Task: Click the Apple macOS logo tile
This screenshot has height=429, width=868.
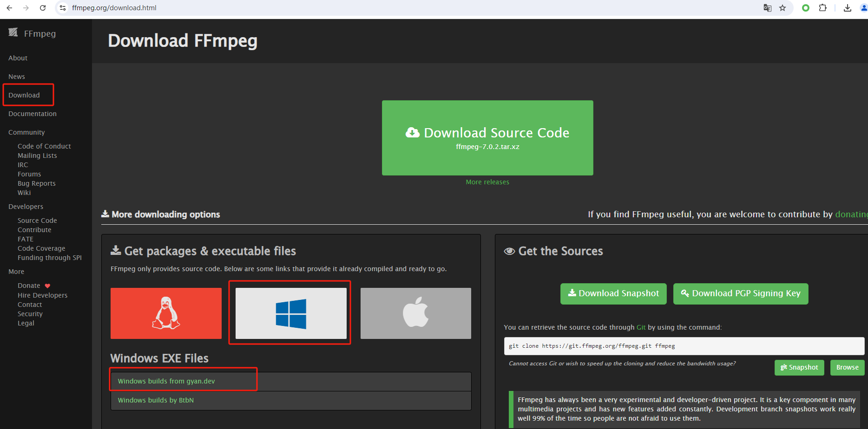Action: (x=415, y=313)
